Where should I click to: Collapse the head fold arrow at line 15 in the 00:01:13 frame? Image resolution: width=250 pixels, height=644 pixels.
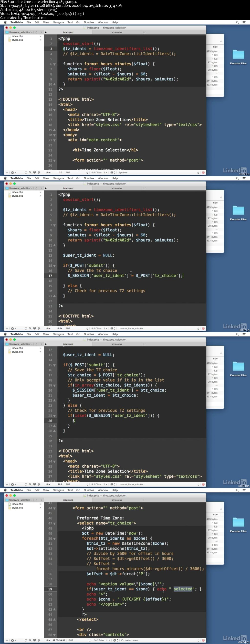coord(54,110)
